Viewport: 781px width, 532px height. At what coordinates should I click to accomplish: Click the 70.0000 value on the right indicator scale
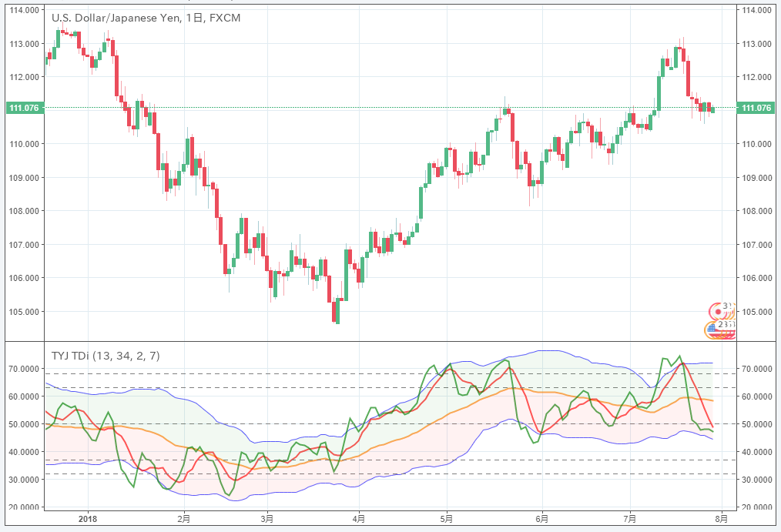[x=756, y=369]
